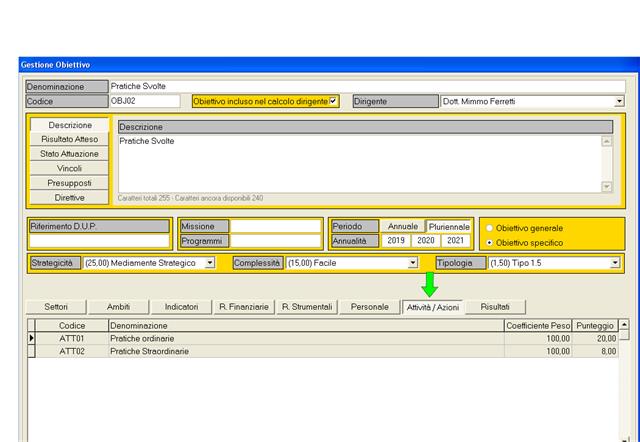The image size is (640, 442).
Task: Open the Indicatori tab
Action: (181, 307)
